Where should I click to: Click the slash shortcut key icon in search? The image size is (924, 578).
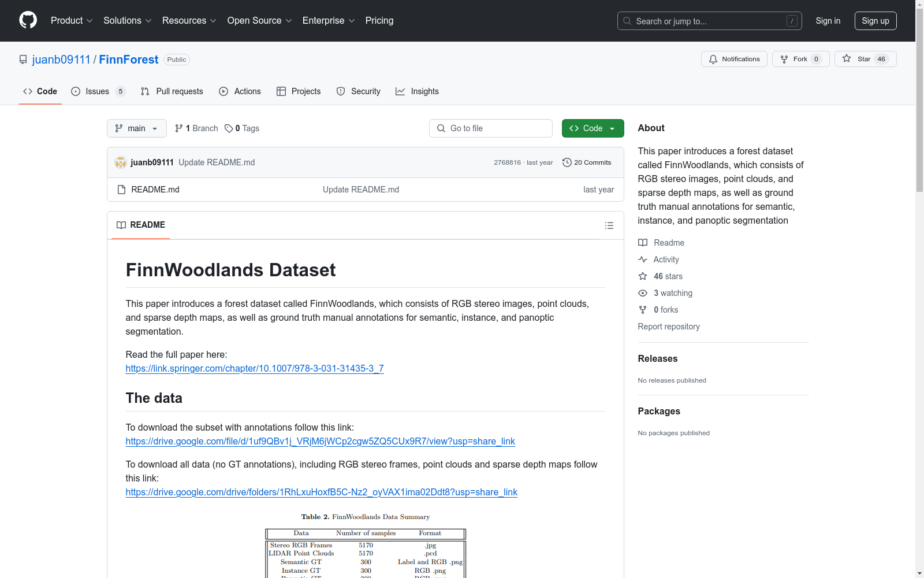792,21
